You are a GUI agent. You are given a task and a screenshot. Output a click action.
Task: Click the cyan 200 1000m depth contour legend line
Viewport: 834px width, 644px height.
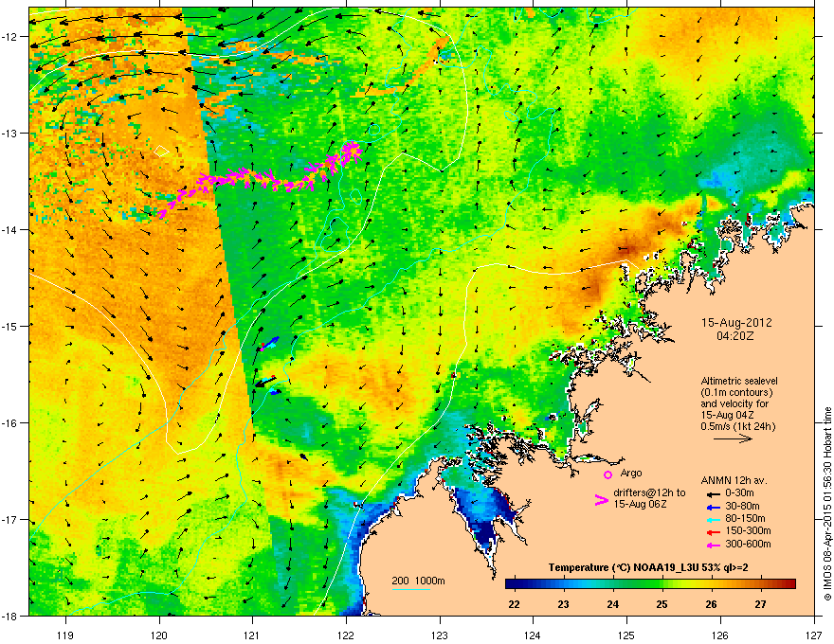[410, 589]
